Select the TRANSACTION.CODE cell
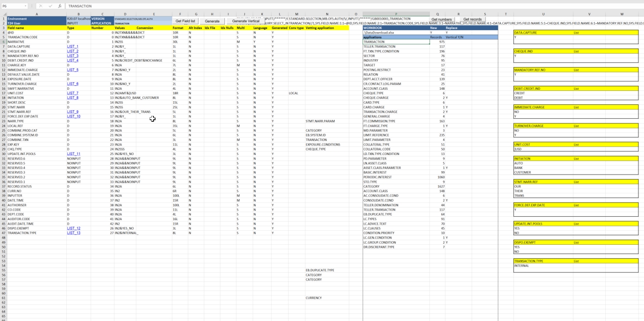This screenshot has height=321, width=644. [37, 37]
